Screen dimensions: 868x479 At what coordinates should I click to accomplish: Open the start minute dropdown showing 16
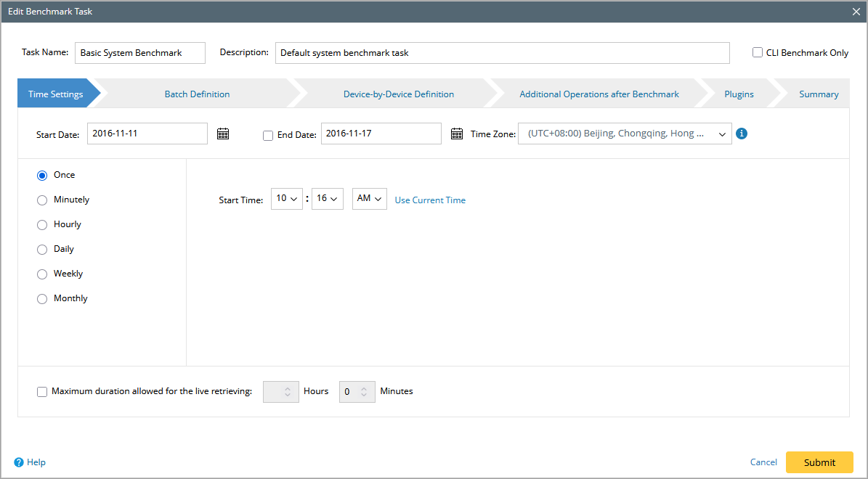coord(327,199)
